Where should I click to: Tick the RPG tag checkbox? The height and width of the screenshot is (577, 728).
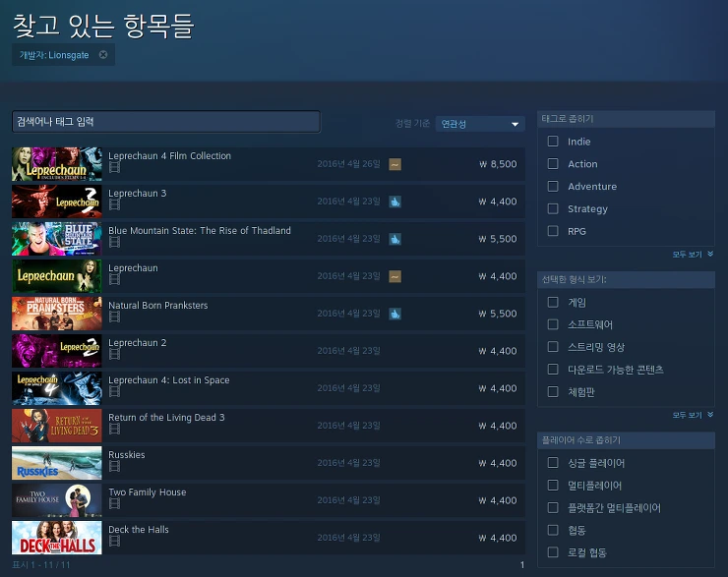pyautogui.click(x=553, y=231)
